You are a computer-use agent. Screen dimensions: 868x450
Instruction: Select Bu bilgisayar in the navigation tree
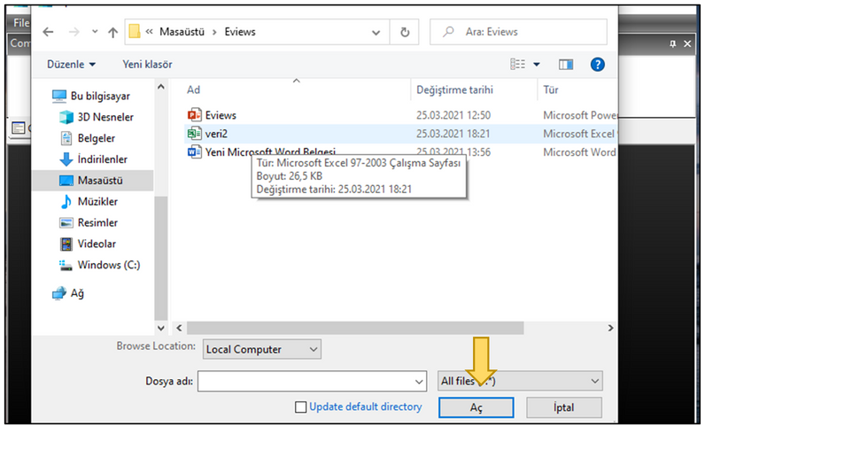[91, 96]
